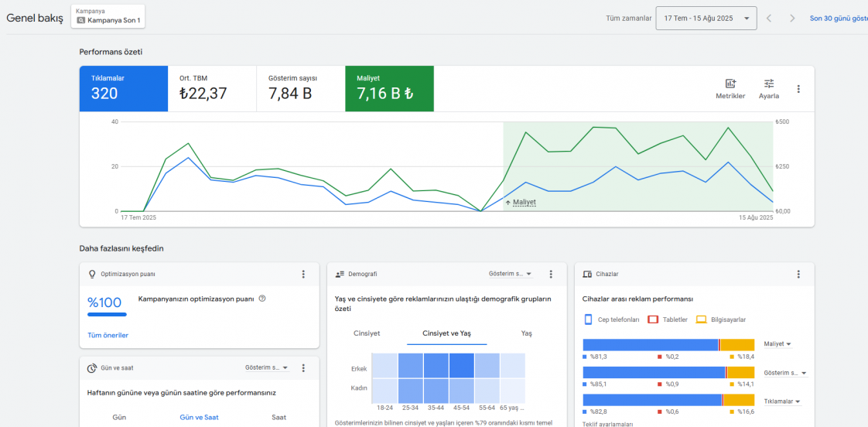This screenshot has width=868, height=427.
Task: Select the Ort. TBM metric tile
Action: (212, 88)
